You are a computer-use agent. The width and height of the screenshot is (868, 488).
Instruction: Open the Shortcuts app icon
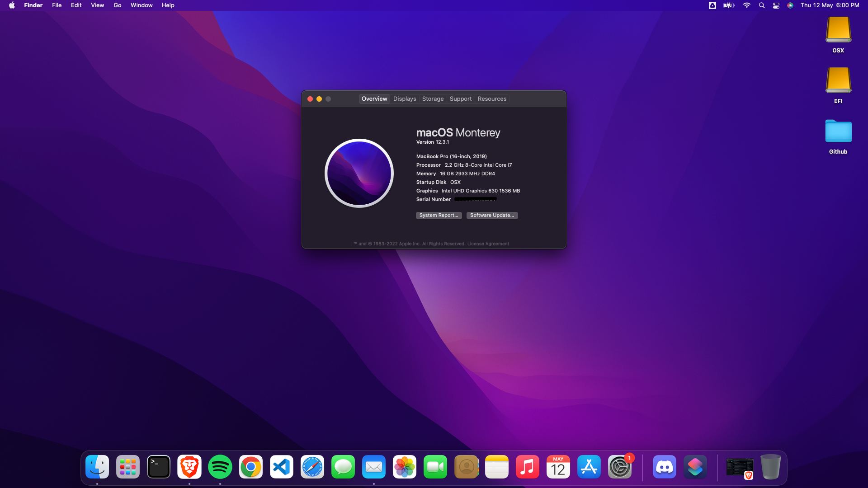point(695,467)
